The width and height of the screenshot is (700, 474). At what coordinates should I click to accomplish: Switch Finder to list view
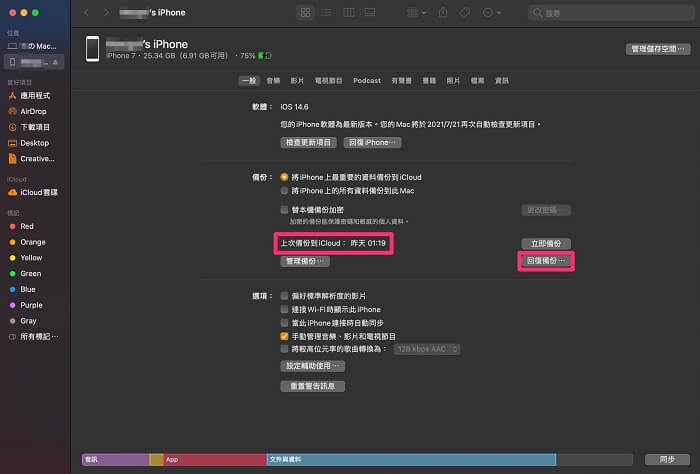[x=326, y=12]
